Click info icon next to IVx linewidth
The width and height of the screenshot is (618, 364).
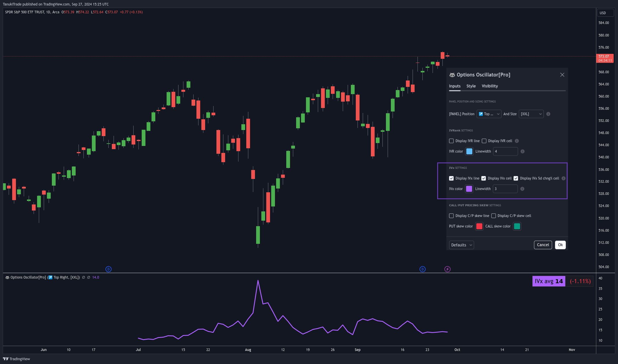coord(522,189)
